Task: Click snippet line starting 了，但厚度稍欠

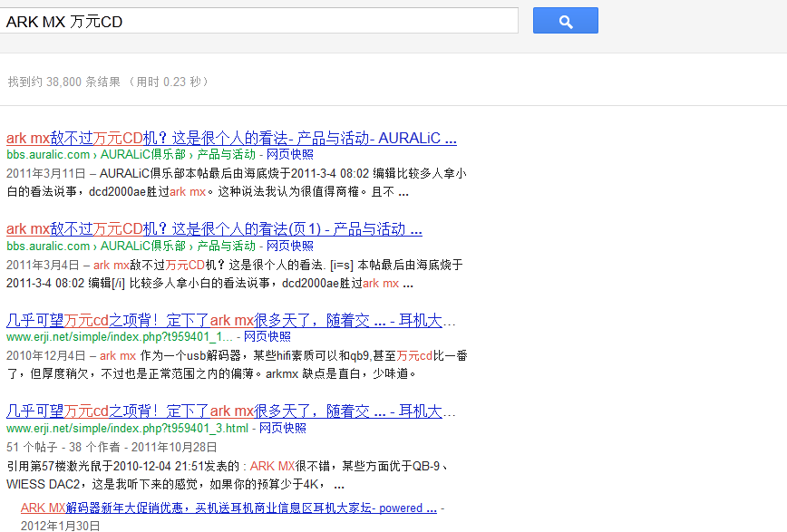Action: [x=210, y=374]
